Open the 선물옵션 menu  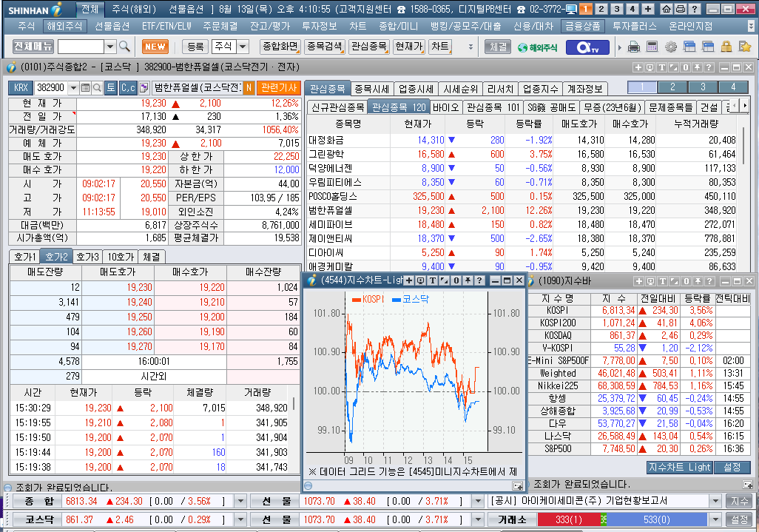pos(112,26)
